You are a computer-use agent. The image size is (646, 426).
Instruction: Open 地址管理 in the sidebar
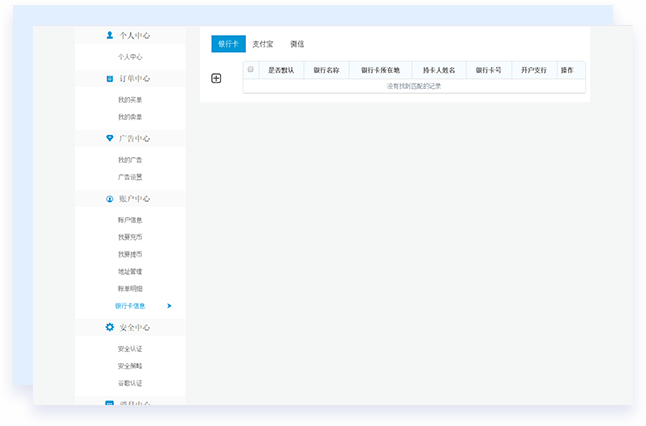(130, 271)
